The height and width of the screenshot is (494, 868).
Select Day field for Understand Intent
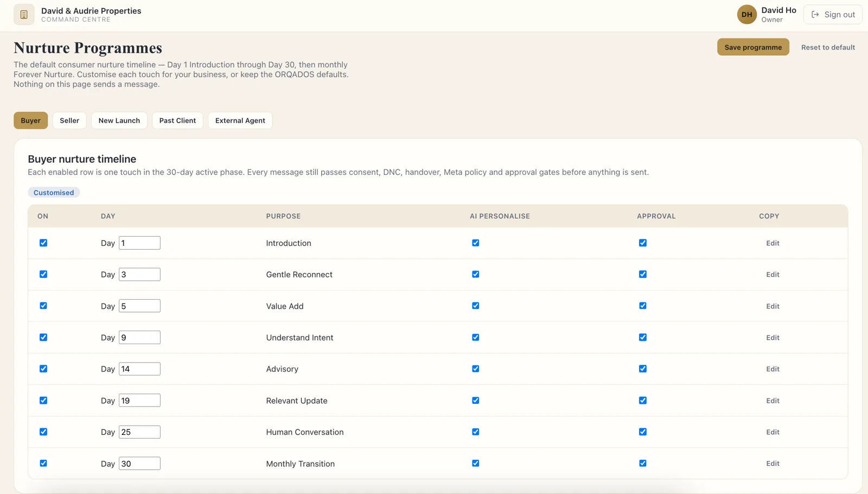[x=139, y=337]
